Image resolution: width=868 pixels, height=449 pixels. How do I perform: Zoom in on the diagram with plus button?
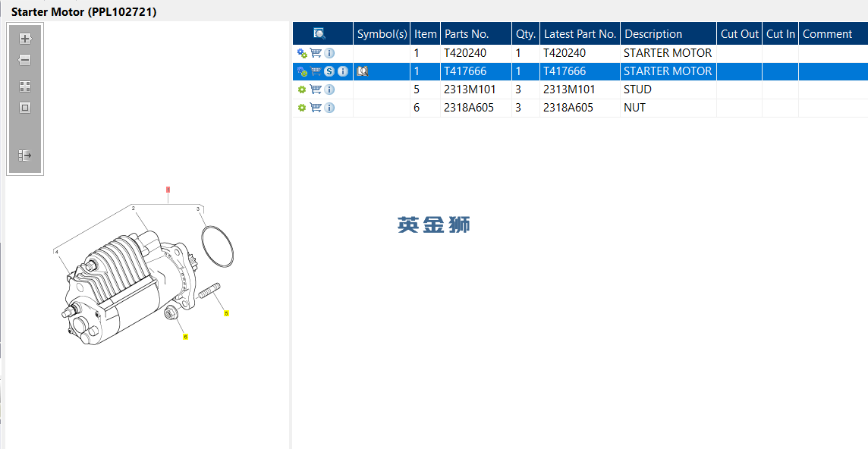pos(25,38)
